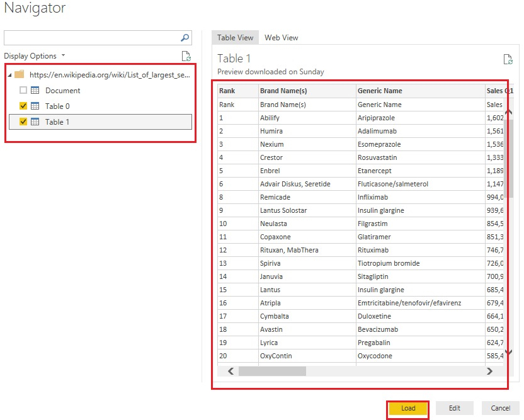
Task: Uncheck the Table 1 checkbox
Action: (23, 122)
